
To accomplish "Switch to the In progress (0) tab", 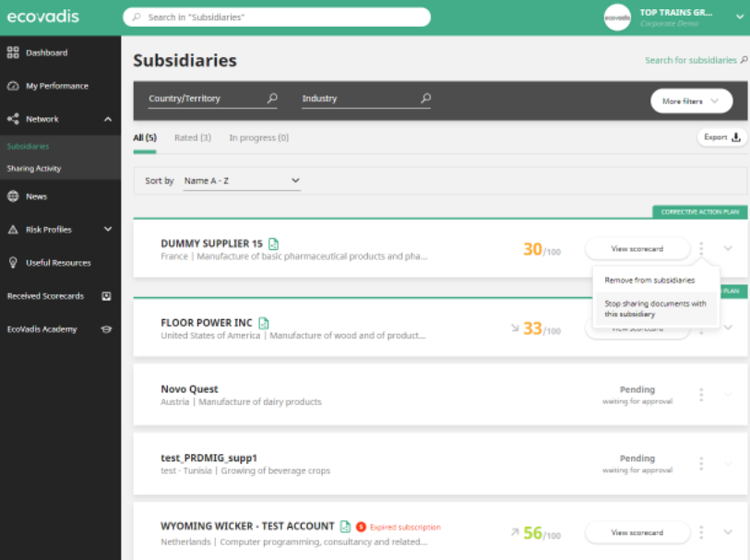I will coord(259,137).
